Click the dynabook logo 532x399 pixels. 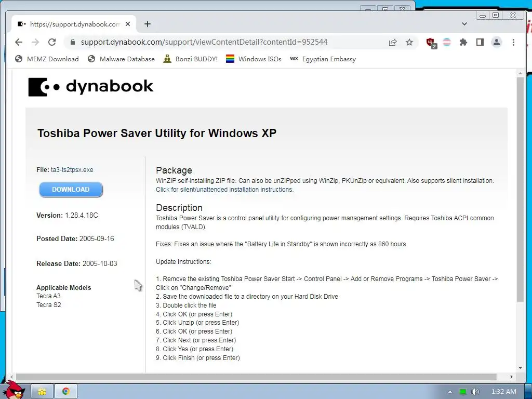[90, 87]
